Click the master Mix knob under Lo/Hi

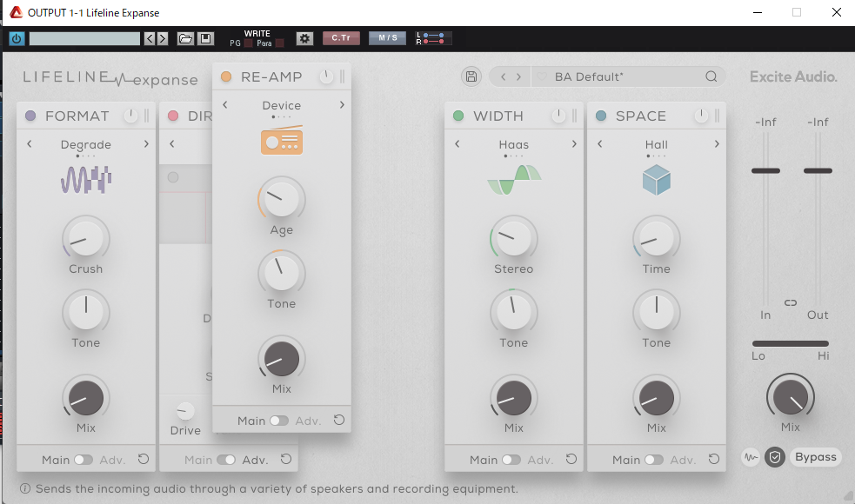click(x=791, y=397)
